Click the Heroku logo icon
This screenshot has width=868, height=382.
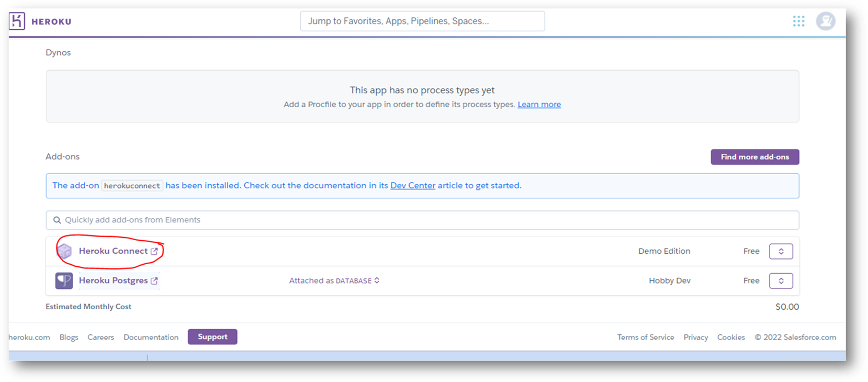(17, 21)
